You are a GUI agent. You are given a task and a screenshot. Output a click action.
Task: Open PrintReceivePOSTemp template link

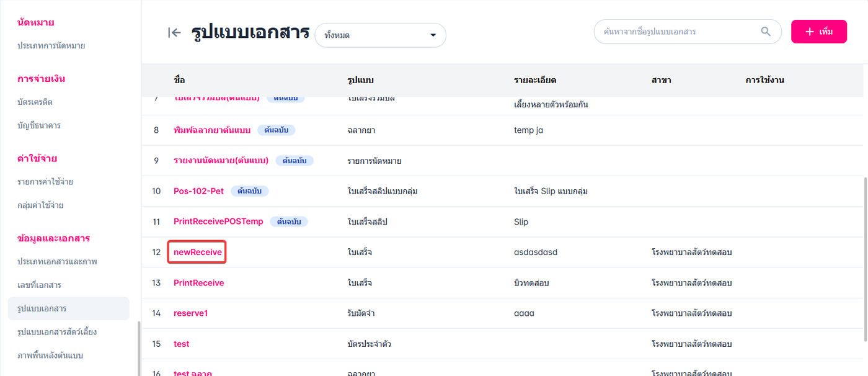[x=218, y=222]
